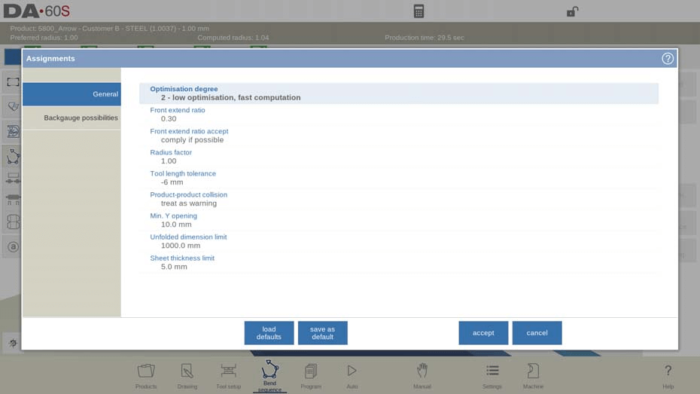The height and width of the screenshot is (394, 700).
Task: Open Assignments dialog help question mark
Action: (667, 58)
